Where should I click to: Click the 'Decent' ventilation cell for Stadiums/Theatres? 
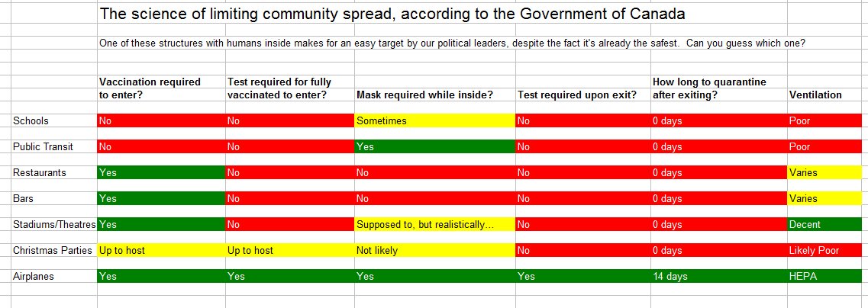827,224
